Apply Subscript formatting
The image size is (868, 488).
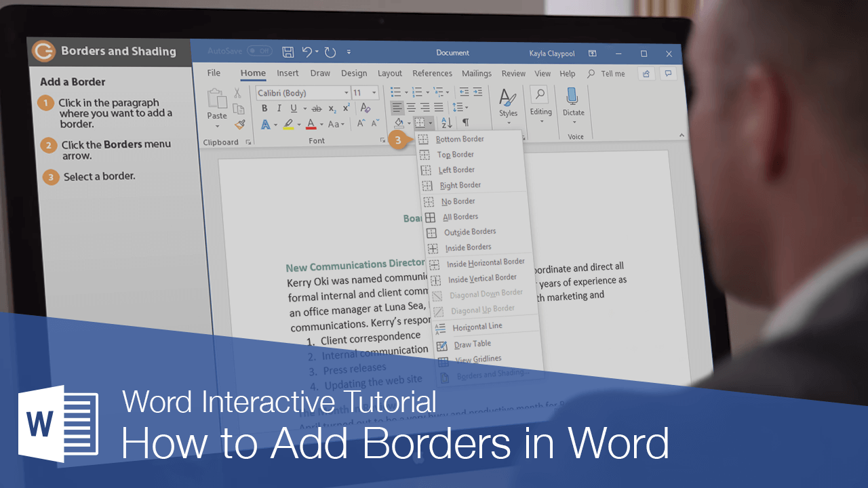[x=332, y=108]
